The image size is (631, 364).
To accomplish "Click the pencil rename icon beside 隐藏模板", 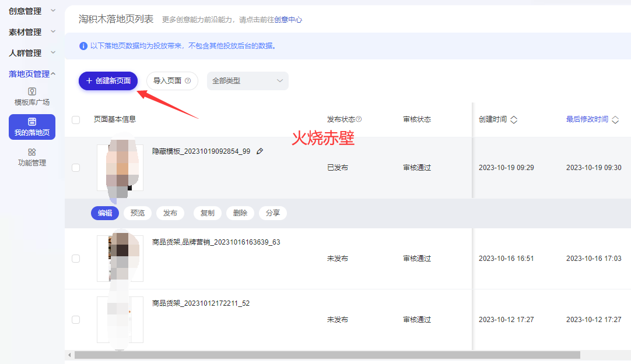I will pyautogui.click(x=260, y=151).
